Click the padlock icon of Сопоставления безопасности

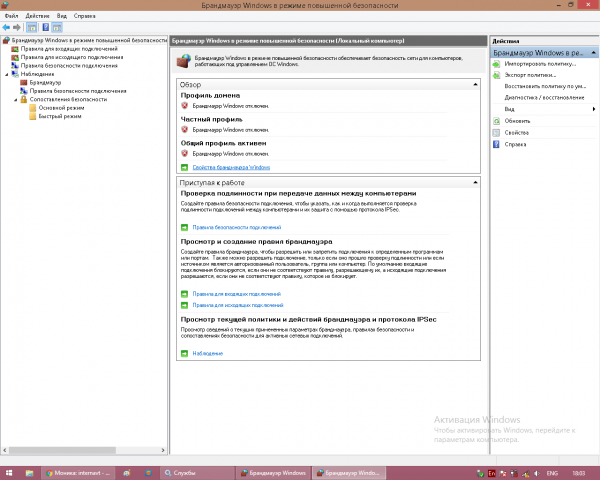(24, 100)
